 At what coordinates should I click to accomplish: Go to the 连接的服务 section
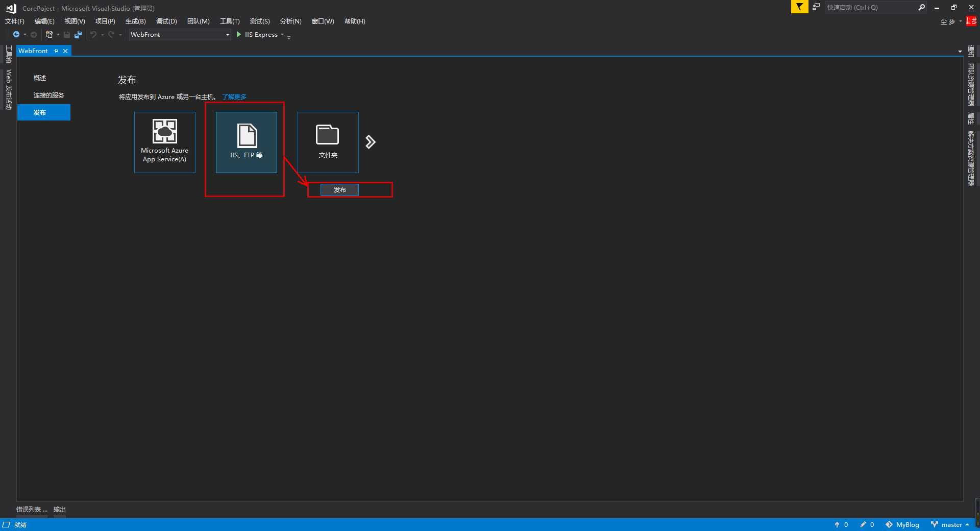point(49,95)
